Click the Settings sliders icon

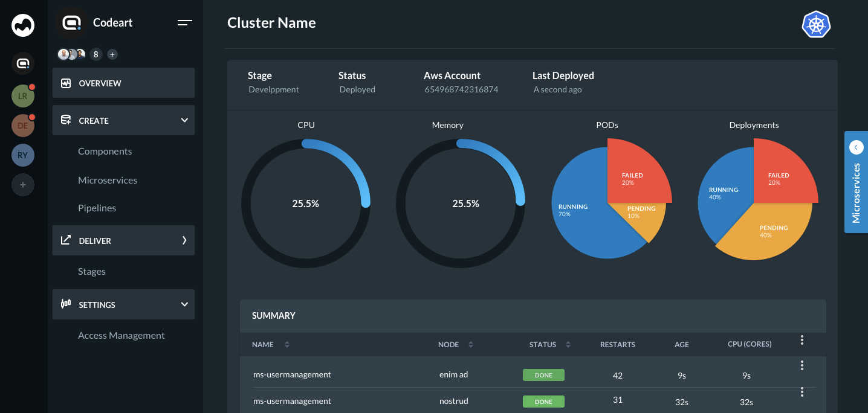coord(66,304)
